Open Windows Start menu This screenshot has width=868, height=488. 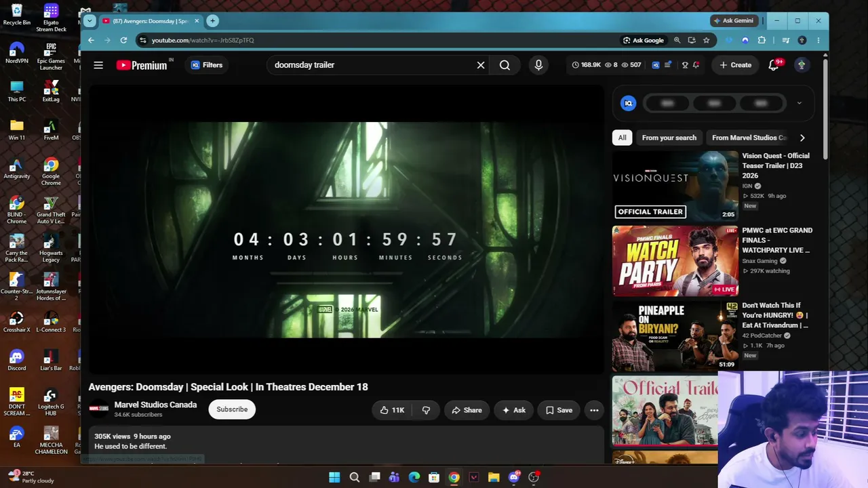[x=334, y=477]
